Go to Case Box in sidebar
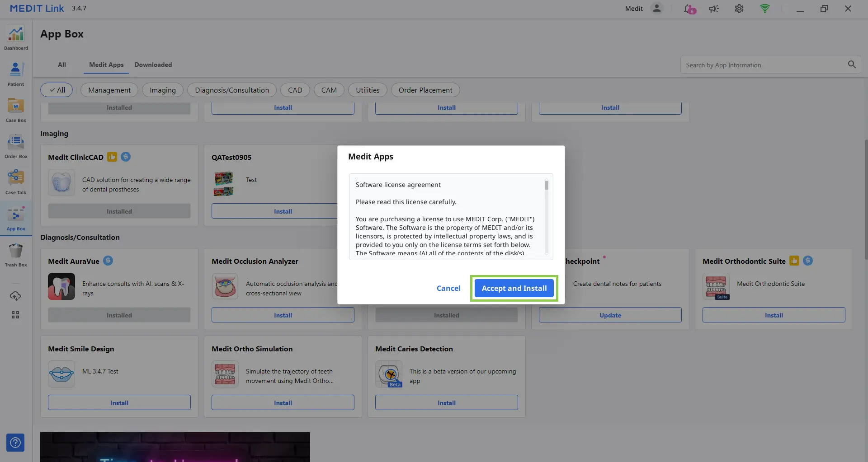 [16, 109]
